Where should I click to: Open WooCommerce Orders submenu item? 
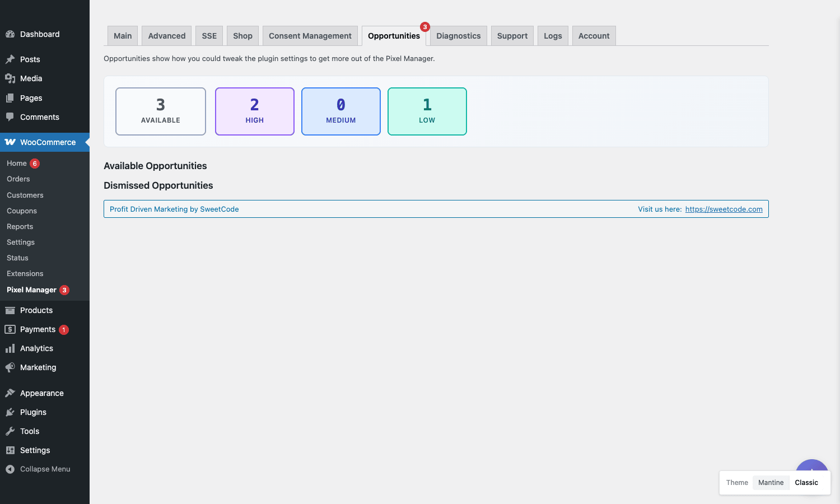tap(18, 179)
